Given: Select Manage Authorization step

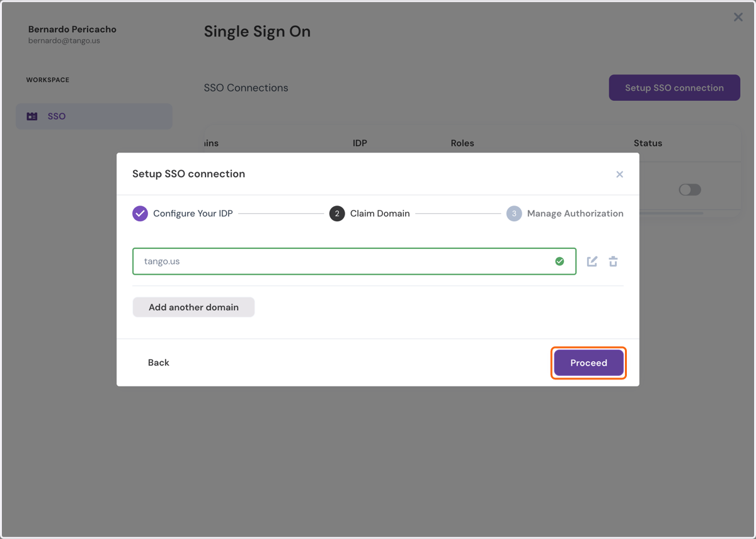Looking at the screenshot, I should (x=565, y=214).
